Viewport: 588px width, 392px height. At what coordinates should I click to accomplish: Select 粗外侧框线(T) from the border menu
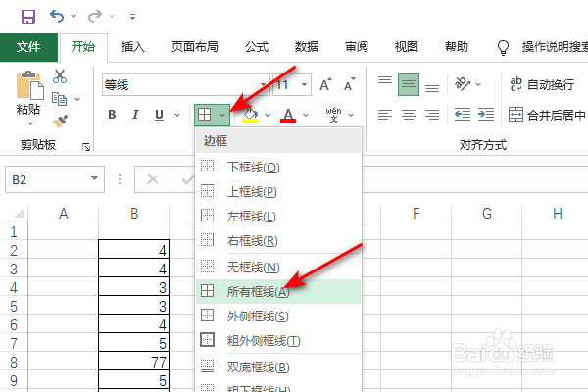click(278, 341)
